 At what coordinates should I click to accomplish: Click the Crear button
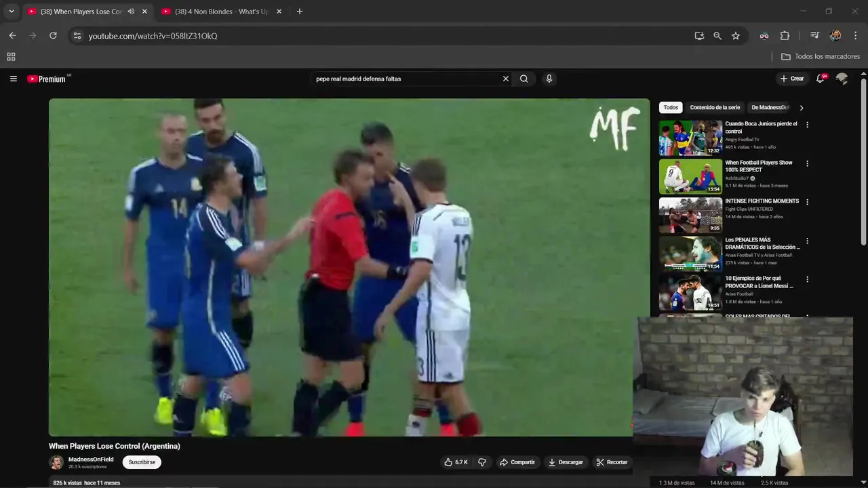coord(792,79)
